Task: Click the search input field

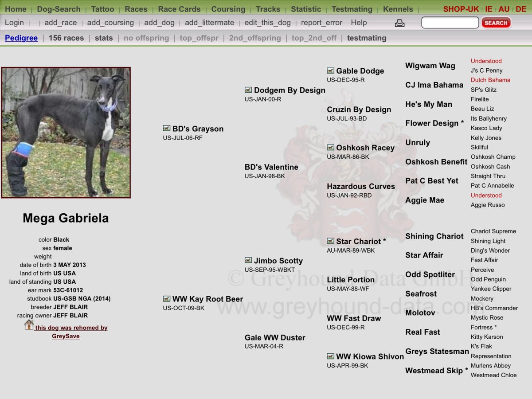Action: pyautogui.click(x=450, y=23)
